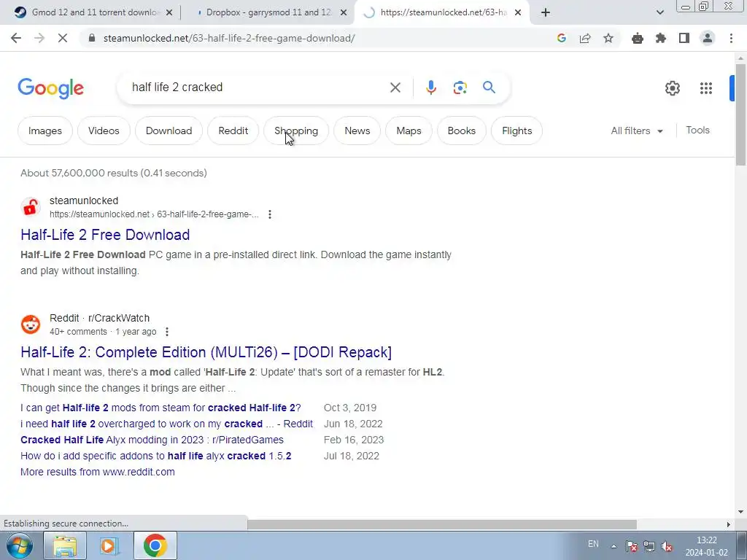Filter results by News
This screenshot has width=747, height=560.
pos(357,131)
